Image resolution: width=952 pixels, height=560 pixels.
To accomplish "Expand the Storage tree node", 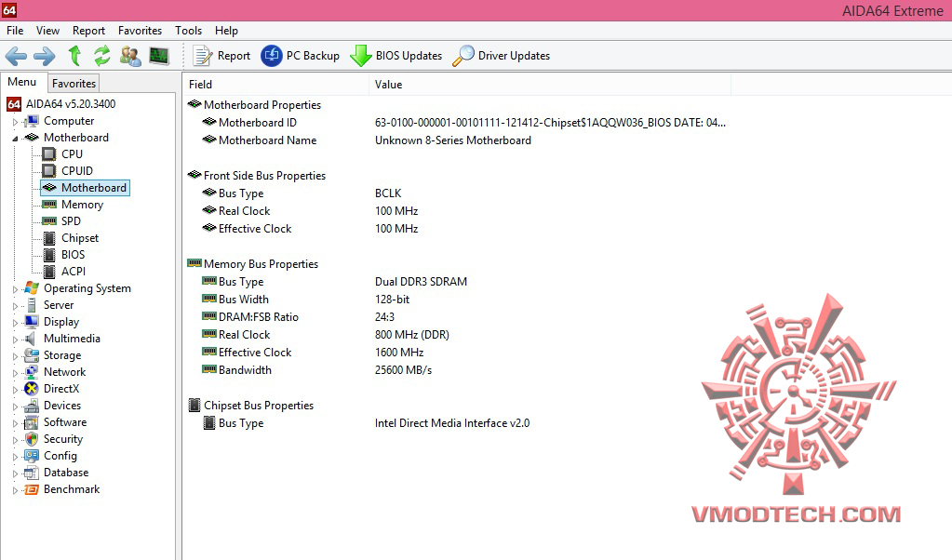I will coord(15,356).
